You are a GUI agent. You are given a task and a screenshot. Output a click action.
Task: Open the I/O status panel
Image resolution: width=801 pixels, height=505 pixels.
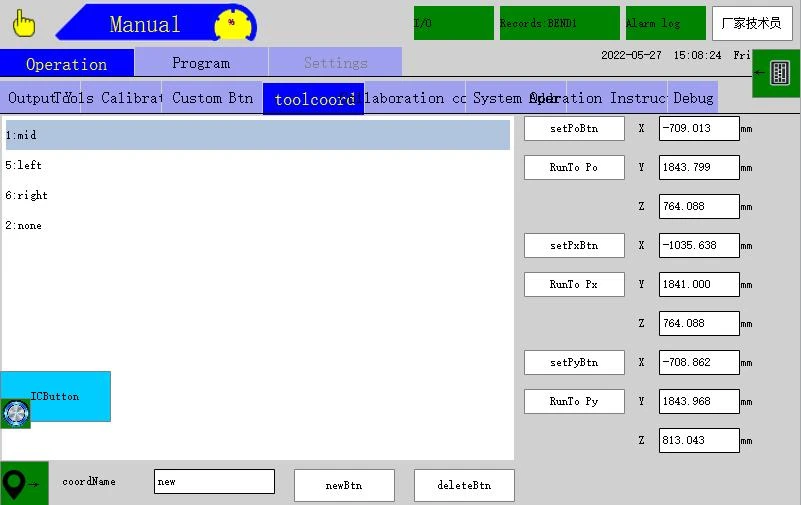pos(454,23)
